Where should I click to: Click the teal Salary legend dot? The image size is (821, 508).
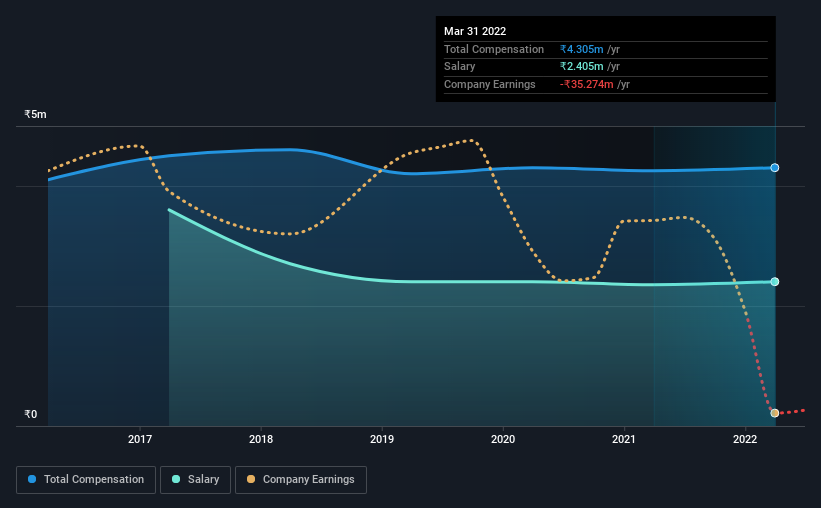tap(176, 479)
